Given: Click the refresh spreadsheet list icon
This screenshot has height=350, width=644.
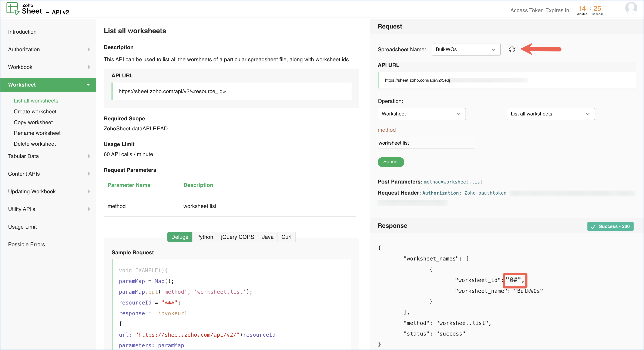Looking at the screenshot, I should click(x=512, y=50).
